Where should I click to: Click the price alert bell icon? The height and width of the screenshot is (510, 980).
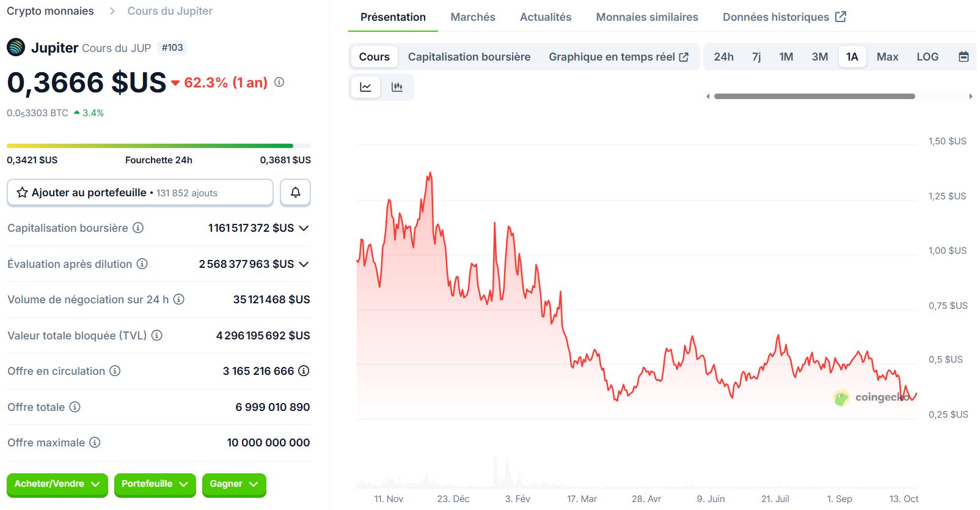pos(295,193)
